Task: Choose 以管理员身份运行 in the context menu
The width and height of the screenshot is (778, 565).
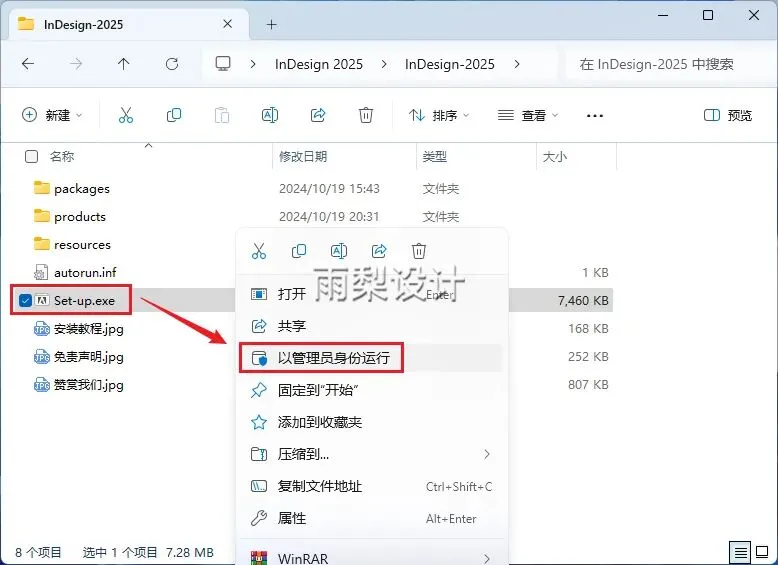Action: (371, 358)
